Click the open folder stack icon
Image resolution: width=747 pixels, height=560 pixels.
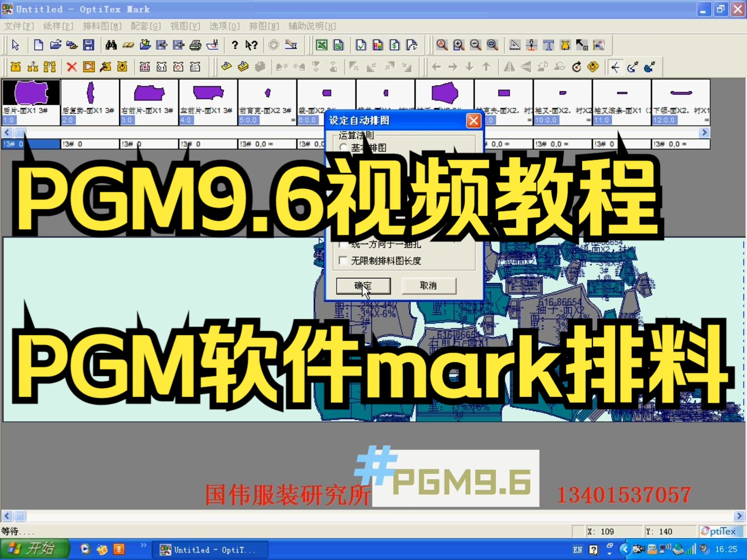pos(72,45)
